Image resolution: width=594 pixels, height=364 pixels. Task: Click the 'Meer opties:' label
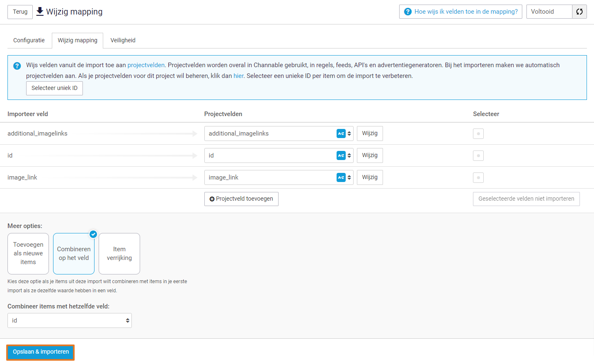click(x=25, y=226)
